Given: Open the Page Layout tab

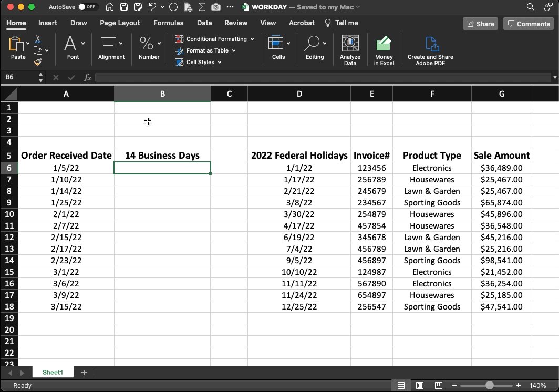Looking at the screenshot, I should (120, 23).
